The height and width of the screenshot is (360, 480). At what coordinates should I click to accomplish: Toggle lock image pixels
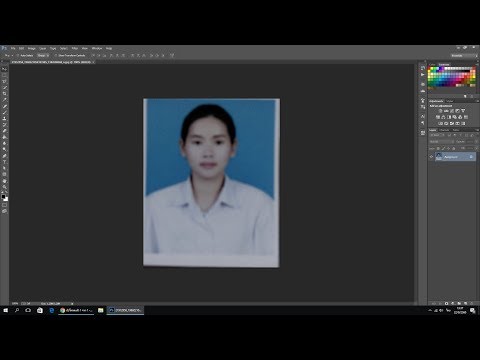click(x=443, y=148)
